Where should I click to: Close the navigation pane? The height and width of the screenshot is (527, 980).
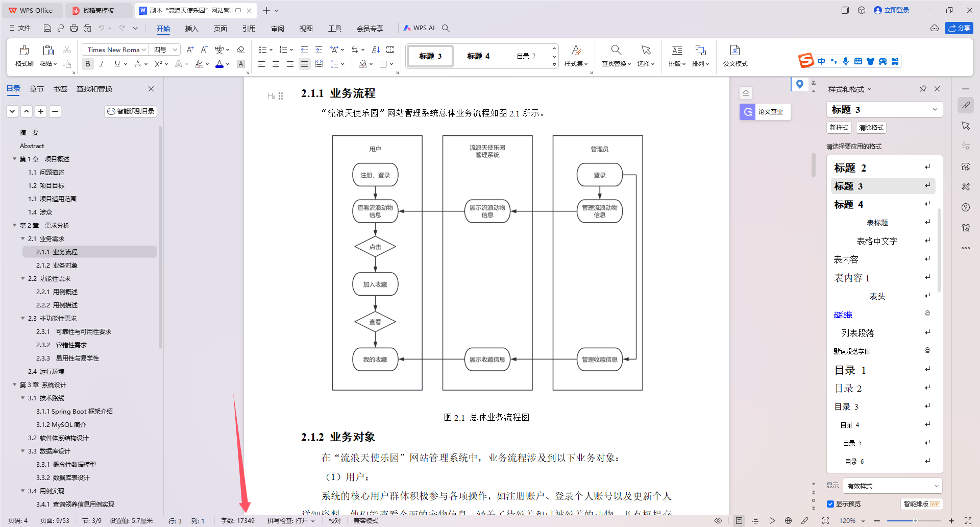151,89
